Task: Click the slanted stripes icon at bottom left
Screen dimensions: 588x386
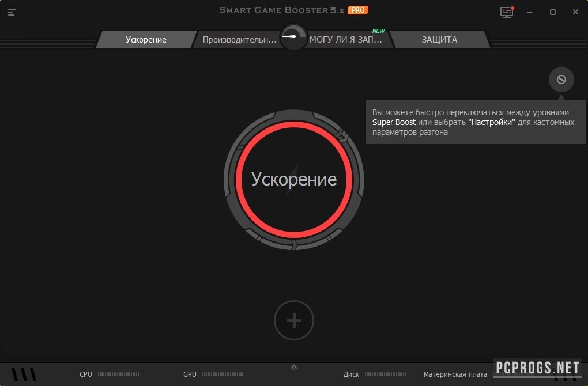Action: point(24,374)
